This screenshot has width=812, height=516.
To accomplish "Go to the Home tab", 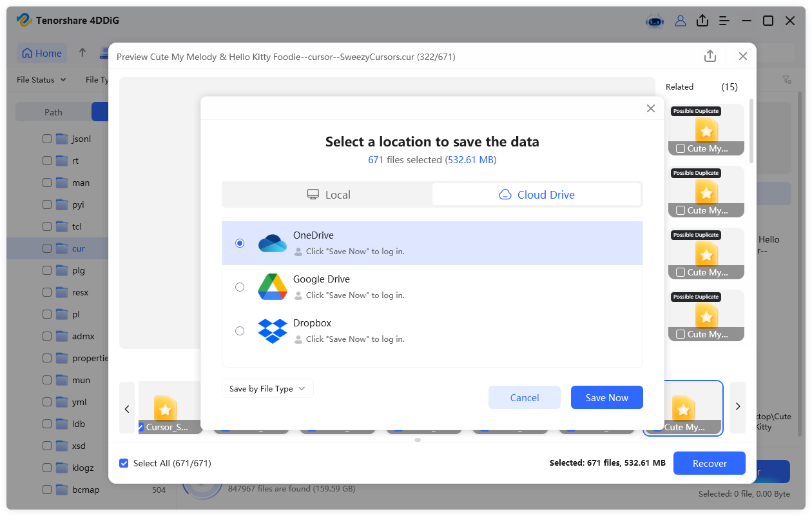I will pyautogui.click(x=43, y=54).
